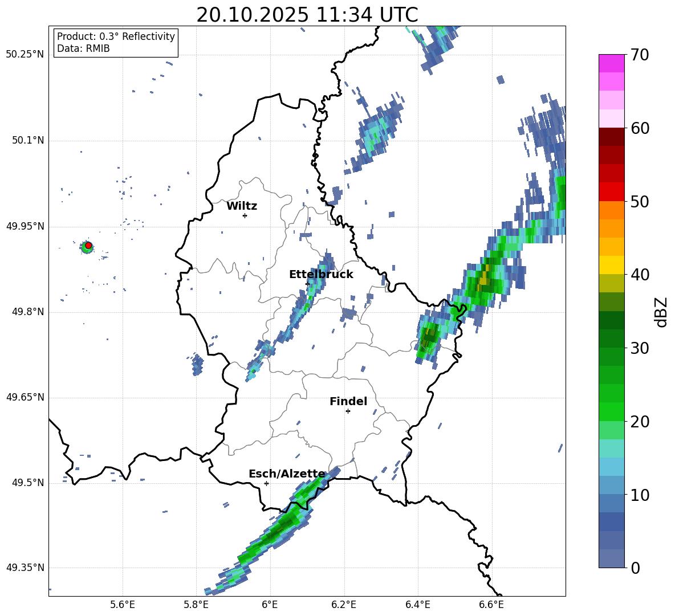
Task: Click the 49.65°N latitude label
Action: tap(25, 397)
